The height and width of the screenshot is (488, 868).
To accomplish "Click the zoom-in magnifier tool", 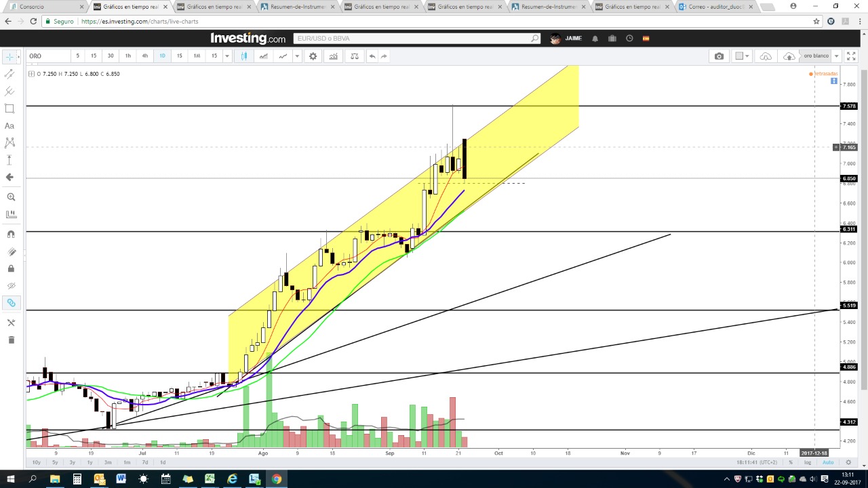I will click(x=11, y=197).
